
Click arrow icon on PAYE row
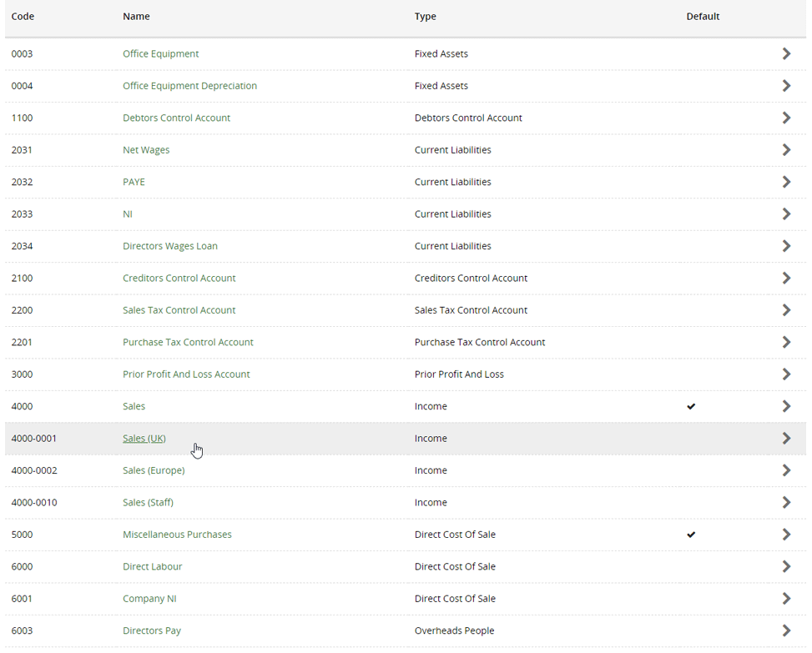(x=786, y=182)
